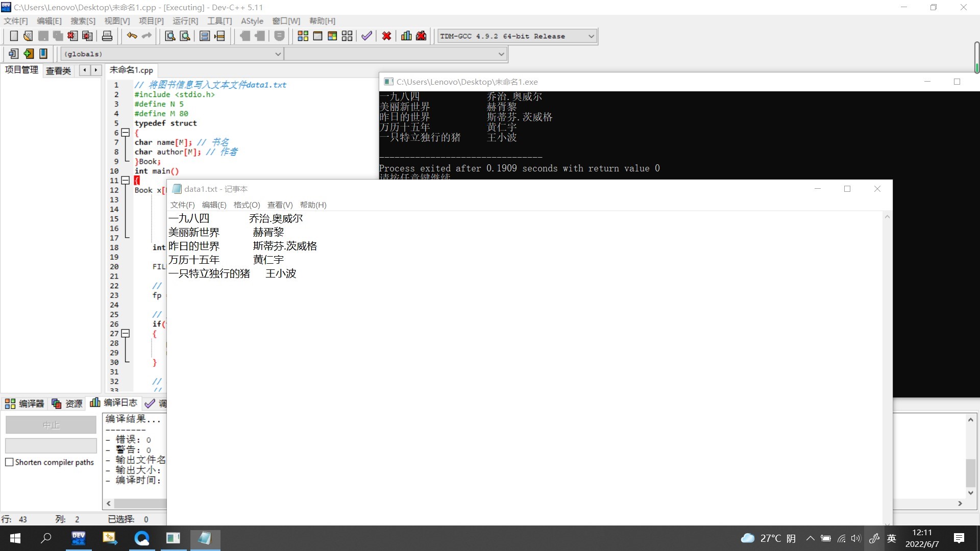Click the profile analysis bar chart icon
This screenshot has width=980, height=551.
point(406,36)
